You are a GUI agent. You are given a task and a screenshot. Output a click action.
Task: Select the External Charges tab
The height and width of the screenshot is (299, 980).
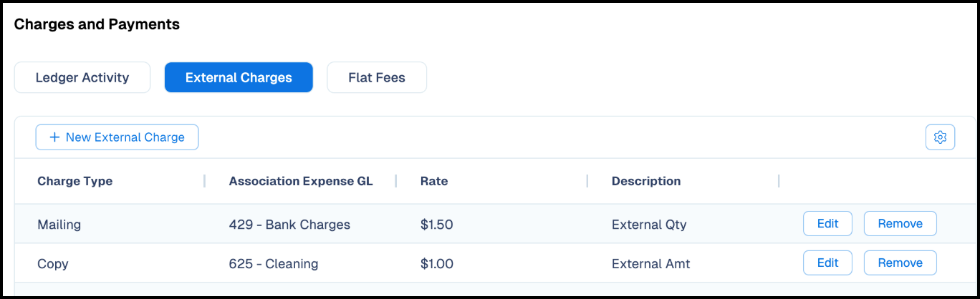coord(239,77)
